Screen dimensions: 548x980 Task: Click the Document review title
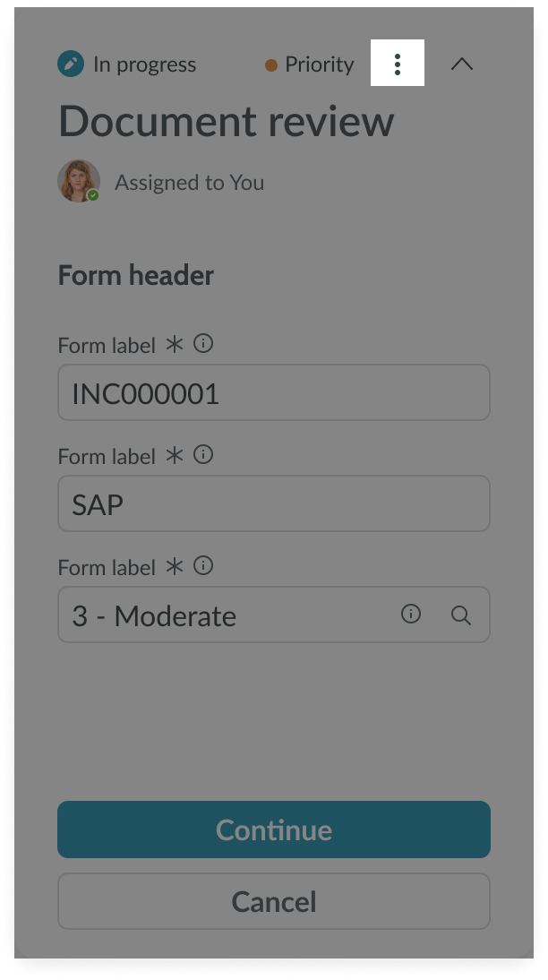click(226, 121)
